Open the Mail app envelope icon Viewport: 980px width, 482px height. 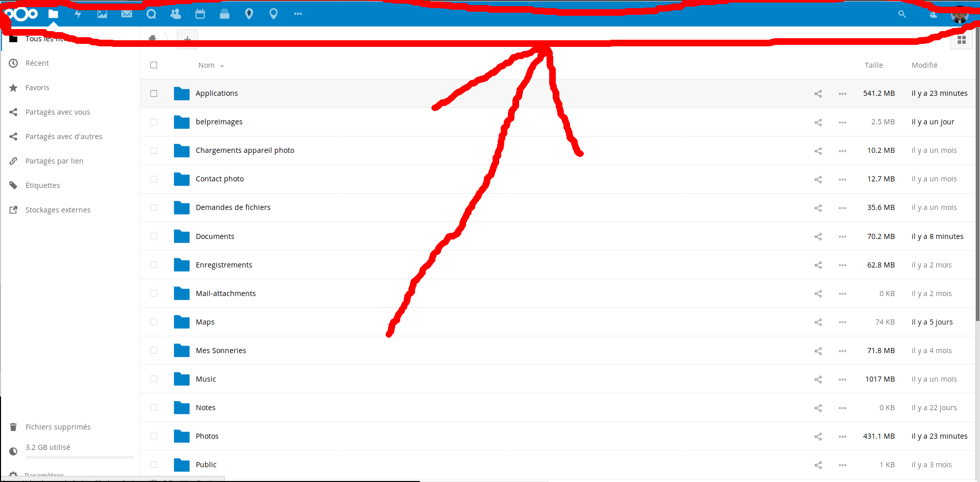(x=126, y=14)
